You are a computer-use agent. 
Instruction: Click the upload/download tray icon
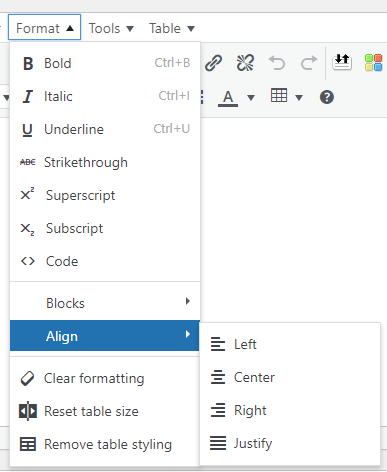pos(342,62)
